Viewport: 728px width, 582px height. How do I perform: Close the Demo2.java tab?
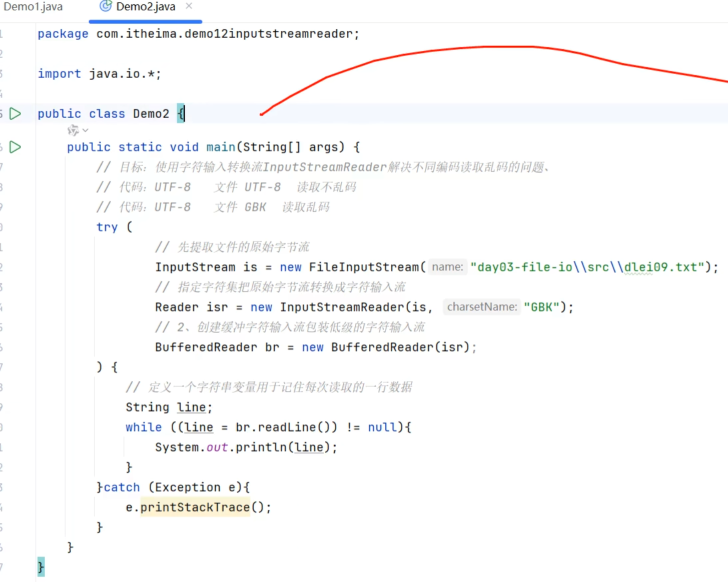189,6
